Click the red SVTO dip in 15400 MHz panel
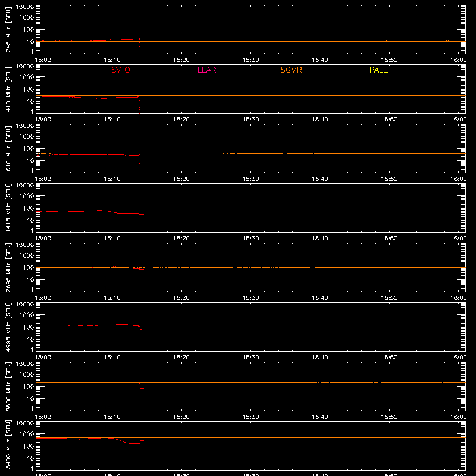This screenshot has width=476, height=476. 130,443
